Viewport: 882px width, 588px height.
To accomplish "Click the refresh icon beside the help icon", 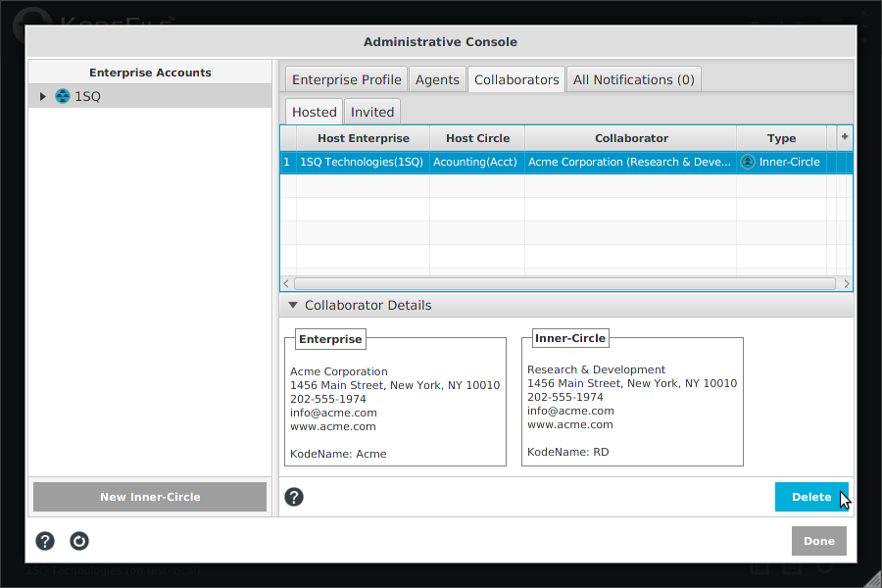I will point(79,541).
